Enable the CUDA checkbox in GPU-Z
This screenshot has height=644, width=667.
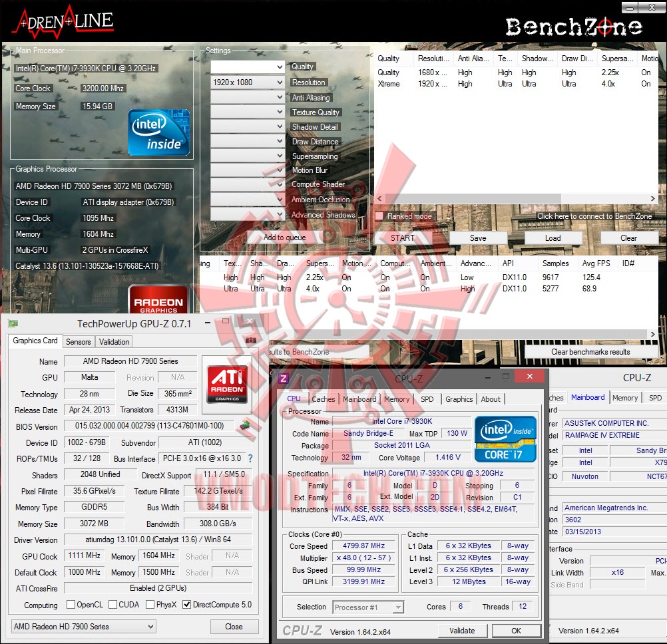(112, 604)
